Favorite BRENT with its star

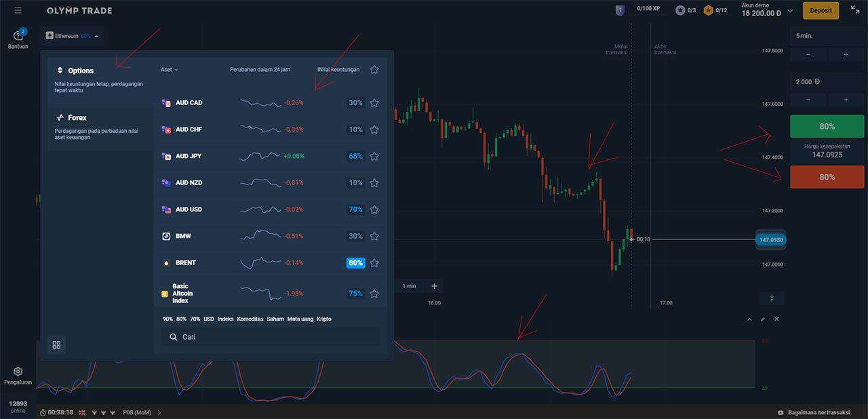click(x=374, y=262)
